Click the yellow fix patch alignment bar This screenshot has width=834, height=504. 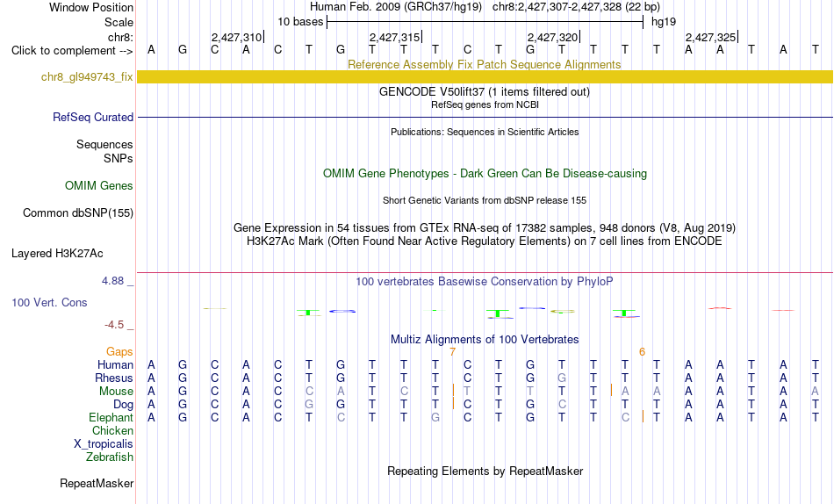[485, 76]
